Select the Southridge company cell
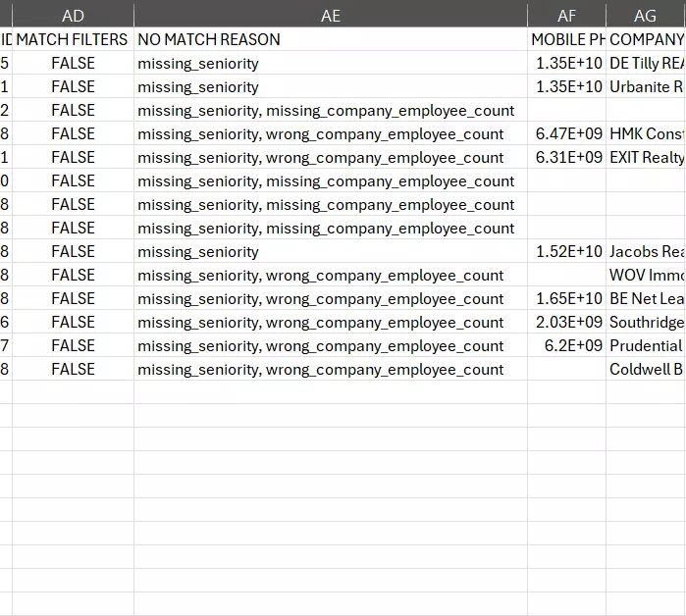The image size is (686, 616). [645, 322]
